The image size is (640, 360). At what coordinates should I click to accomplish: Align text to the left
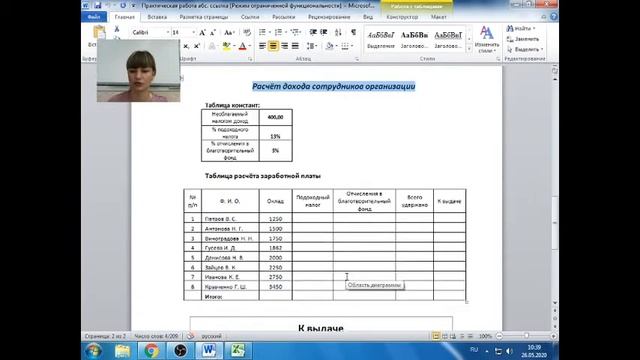(262, 46)
